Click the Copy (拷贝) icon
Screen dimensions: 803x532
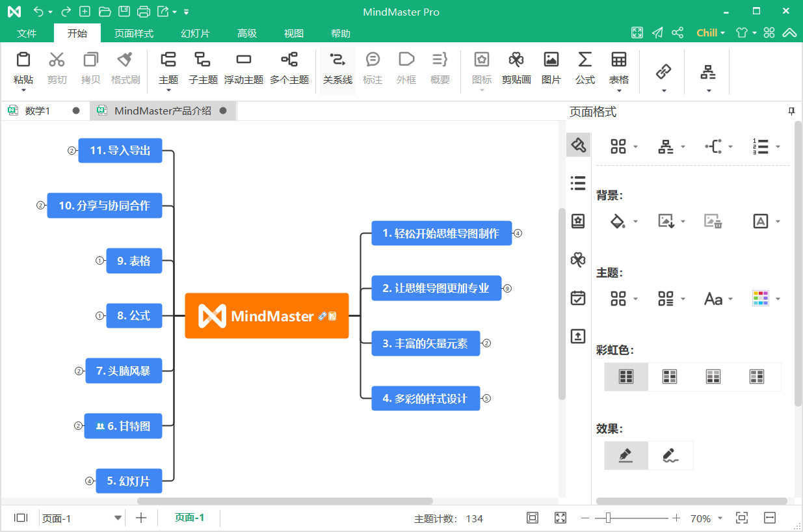click(x=91, y=60)
